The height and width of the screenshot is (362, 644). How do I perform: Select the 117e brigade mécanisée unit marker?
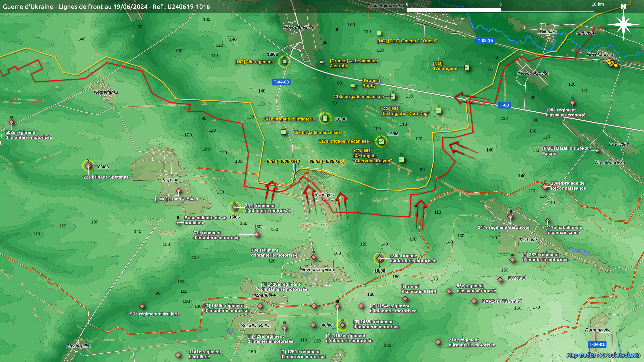pyautogui.click(x=381, y=141)
